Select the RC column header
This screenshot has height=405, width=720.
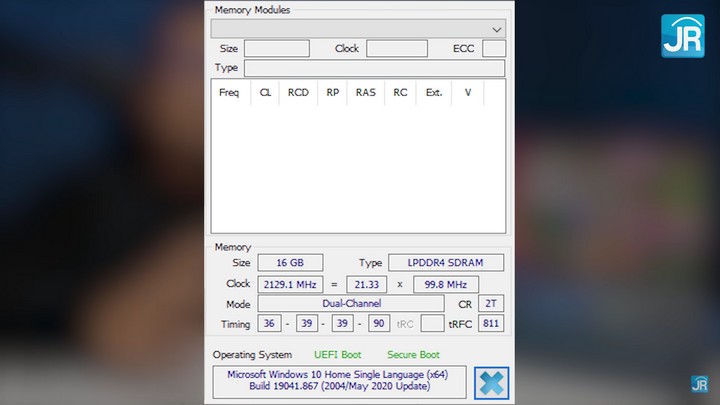(x=400, y=93)
